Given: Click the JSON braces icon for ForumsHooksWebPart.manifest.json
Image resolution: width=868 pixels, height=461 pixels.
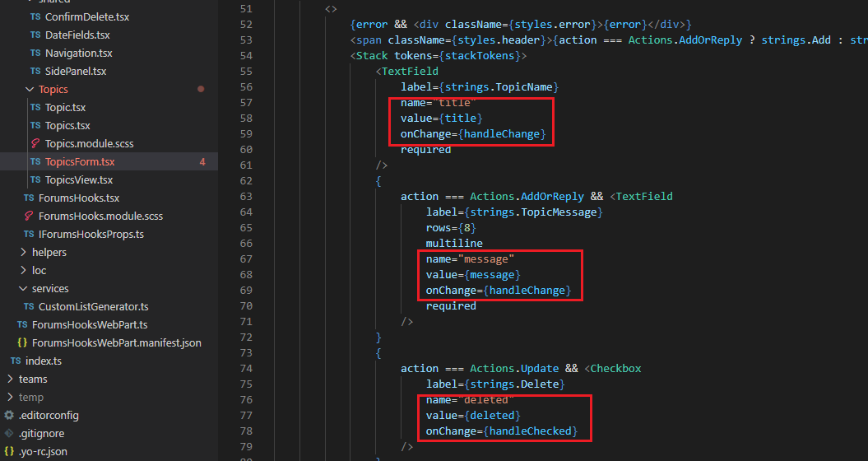Looking at the screenshot, I should point(22,343).
